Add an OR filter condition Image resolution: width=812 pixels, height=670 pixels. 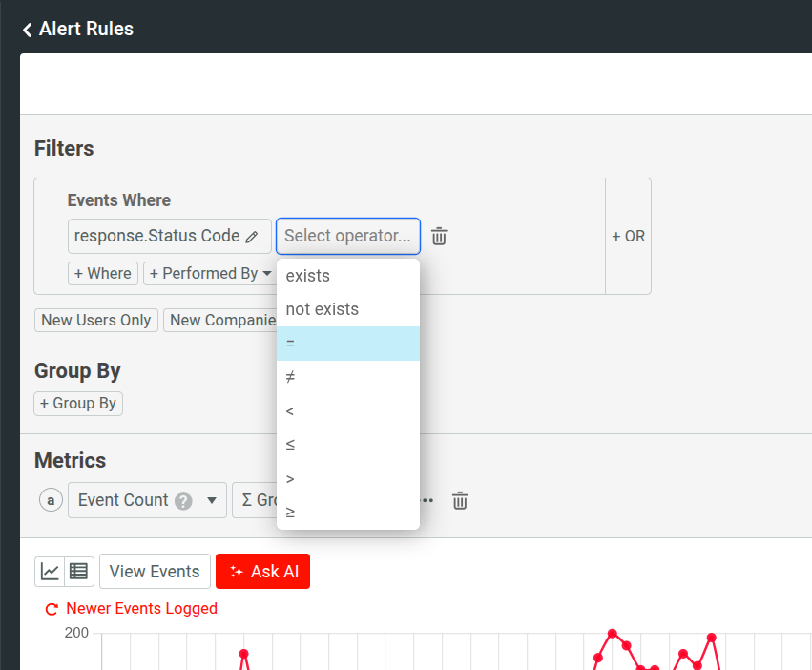pyautogui.click(x=628, y=237)
